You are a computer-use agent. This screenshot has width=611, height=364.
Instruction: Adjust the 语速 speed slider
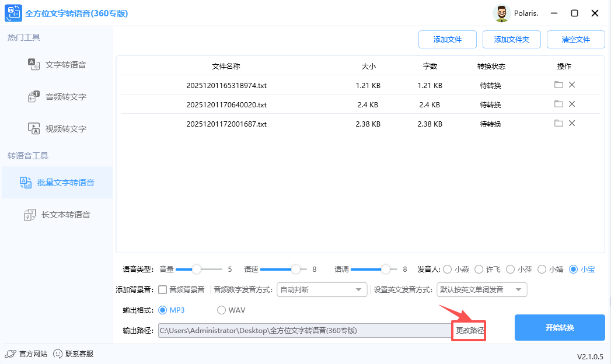pyautogui.click(x=296, y=269)
